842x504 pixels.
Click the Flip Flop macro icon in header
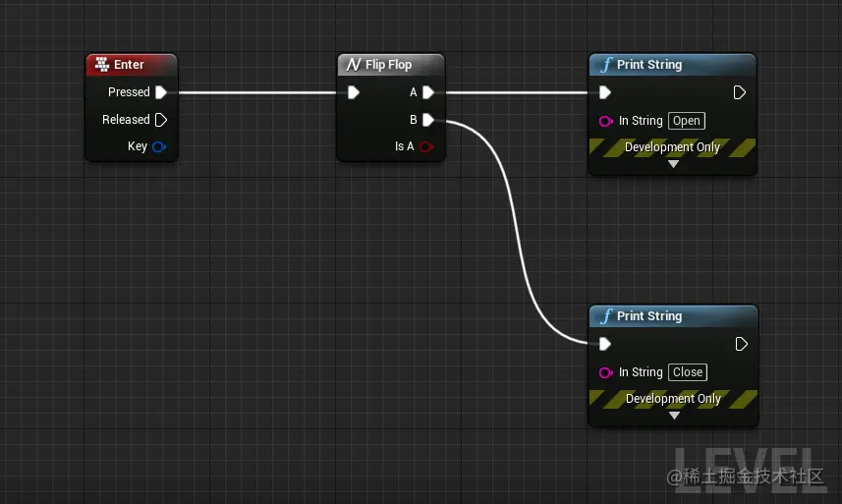tap(354, 65)
